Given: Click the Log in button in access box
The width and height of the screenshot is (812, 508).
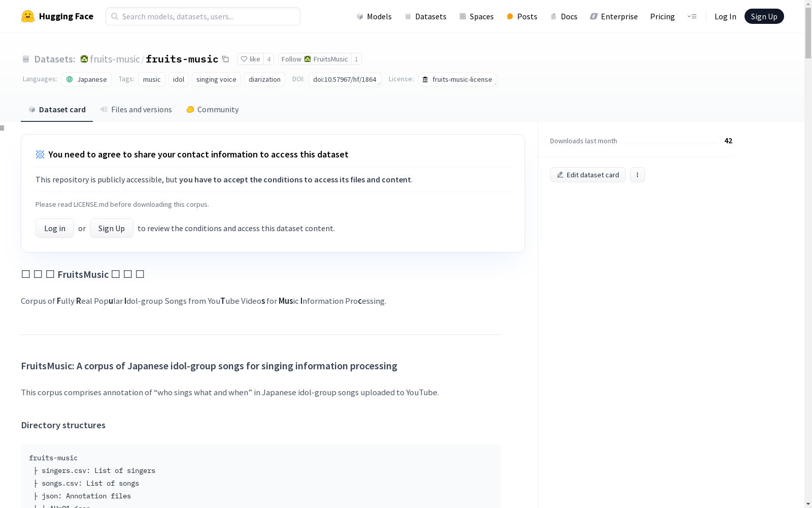Looking at the screenshot, I should pos(55,228).
